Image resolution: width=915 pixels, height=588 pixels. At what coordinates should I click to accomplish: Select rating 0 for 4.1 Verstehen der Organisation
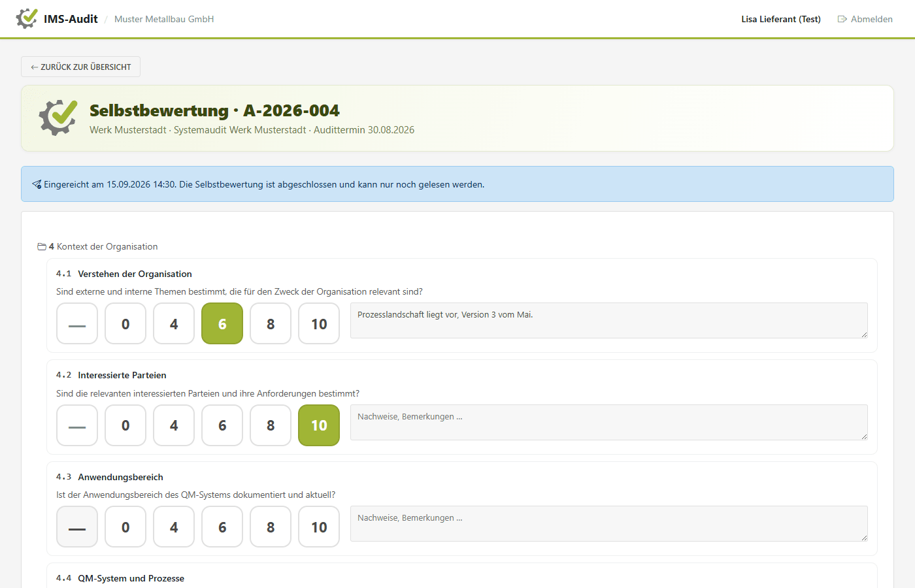125,323
